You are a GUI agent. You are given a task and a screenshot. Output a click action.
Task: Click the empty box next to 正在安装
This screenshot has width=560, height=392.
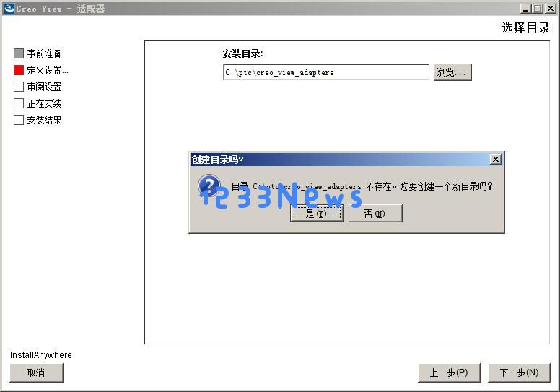[19, 103]
